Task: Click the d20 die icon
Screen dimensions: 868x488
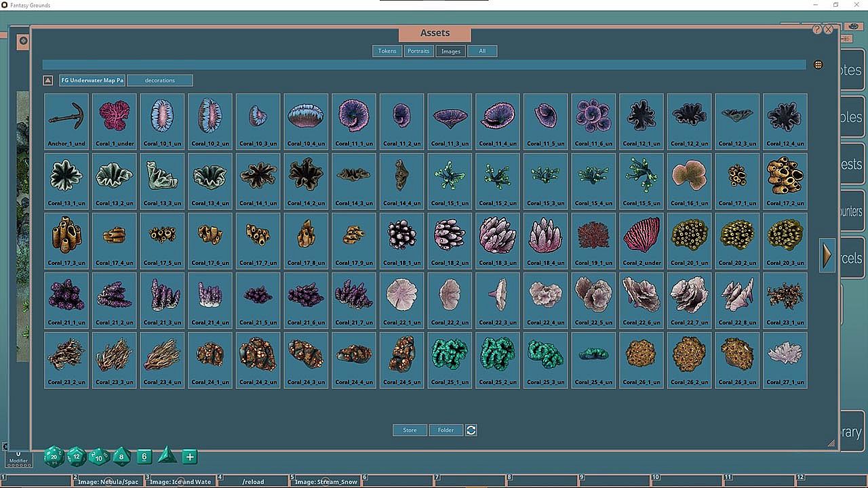Action: click(x=54, y=457)
